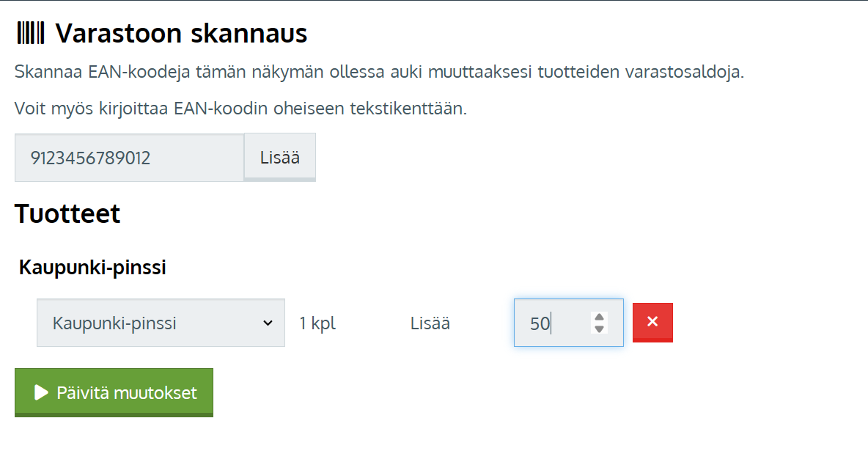Image resolution: width=868 pixels, height=451 pixels.
Task: Remove the Kaupunki-pinssi row with red X
Action: (652, 322)
